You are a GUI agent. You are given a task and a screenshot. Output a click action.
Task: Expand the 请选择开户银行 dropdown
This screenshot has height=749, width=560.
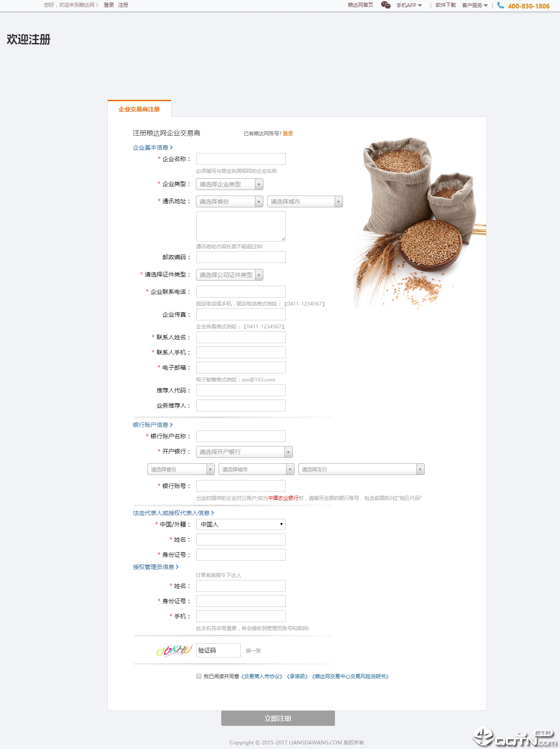[x=244, y=452]
